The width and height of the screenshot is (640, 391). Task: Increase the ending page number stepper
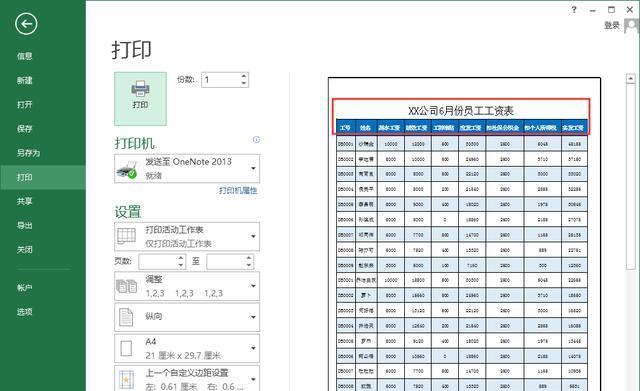click(x=249, y=258)
